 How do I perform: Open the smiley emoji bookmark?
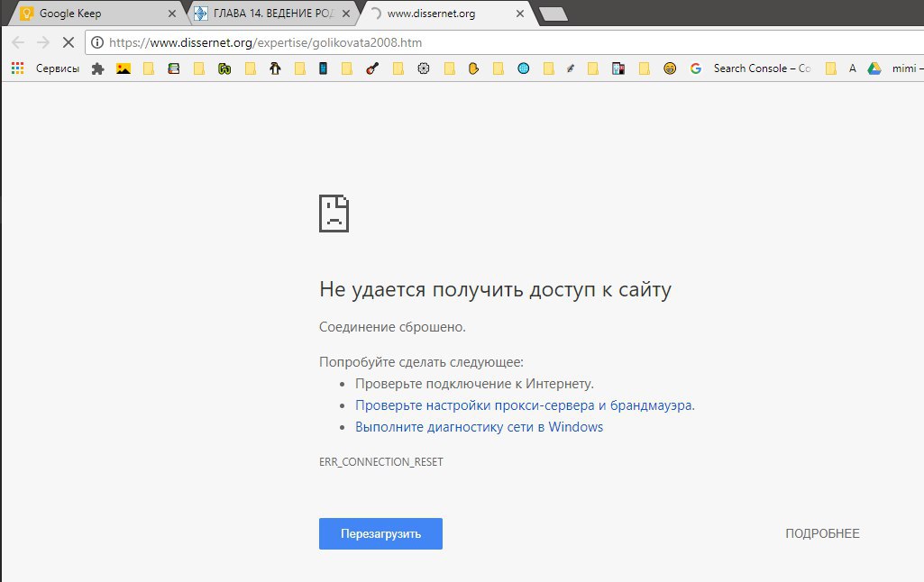tap(669, 68)
